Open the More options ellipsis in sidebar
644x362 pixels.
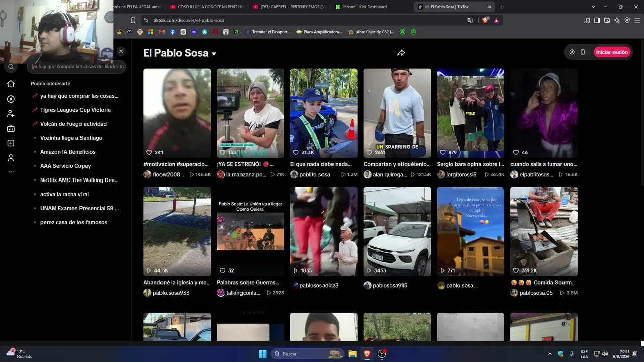click(11, 172)
